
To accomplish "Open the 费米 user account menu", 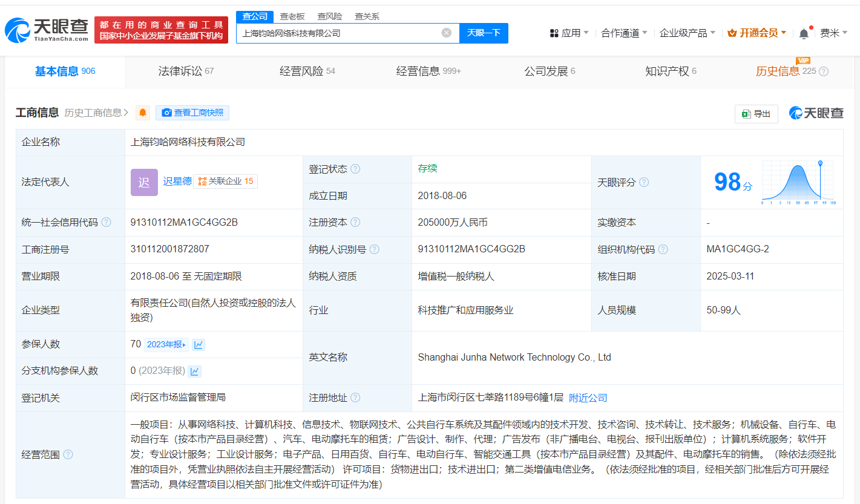I will (833, 33).
